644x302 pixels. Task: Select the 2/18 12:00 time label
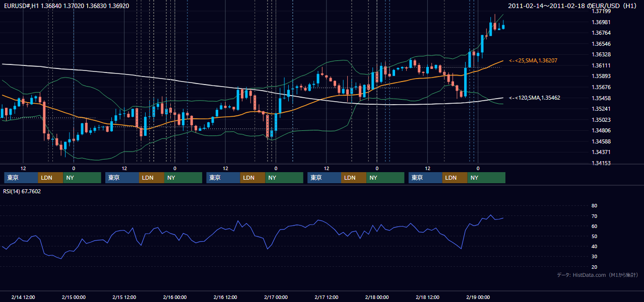coord(427,297)
